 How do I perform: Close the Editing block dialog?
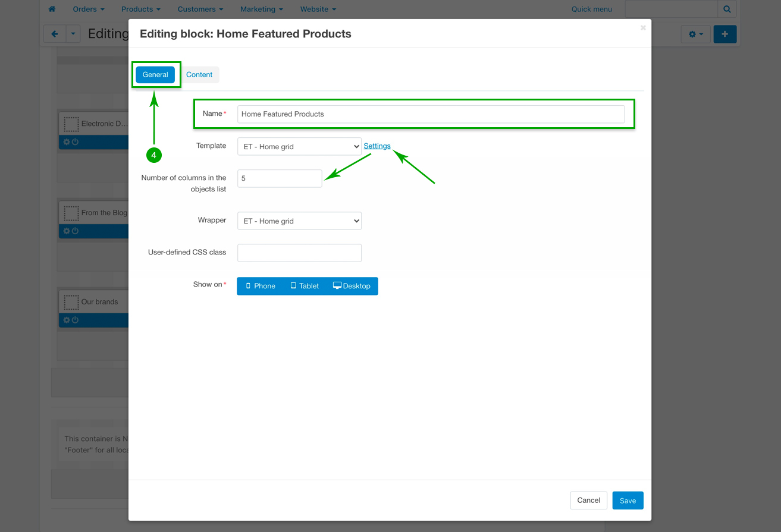point(642,28)
